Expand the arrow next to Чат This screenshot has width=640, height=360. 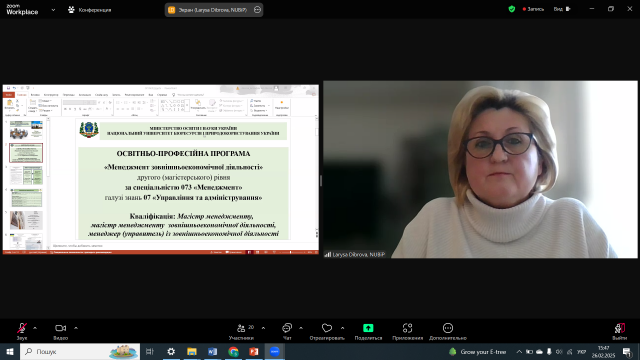tap(301, 328)
